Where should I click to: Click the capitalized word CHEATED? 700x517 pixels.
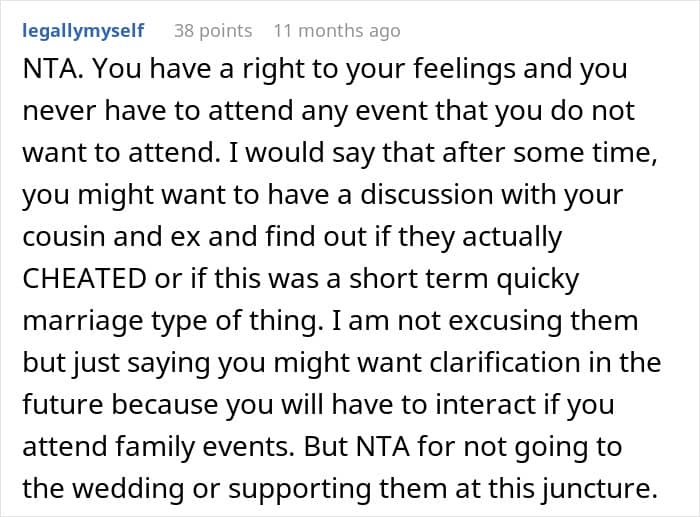[84, 279]
